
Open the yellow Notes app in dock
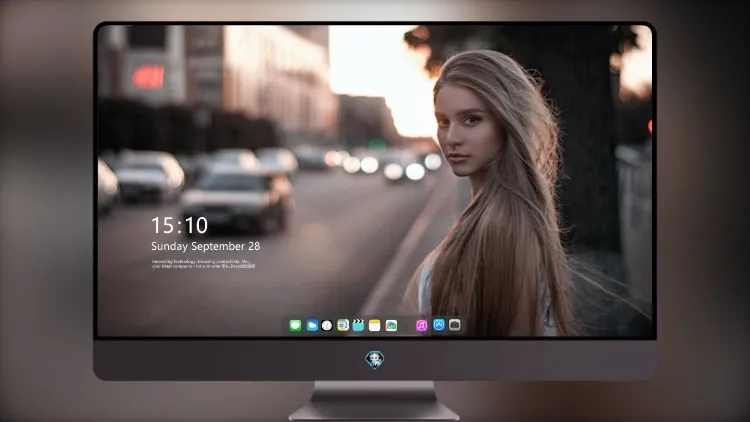tap(375, 325)
